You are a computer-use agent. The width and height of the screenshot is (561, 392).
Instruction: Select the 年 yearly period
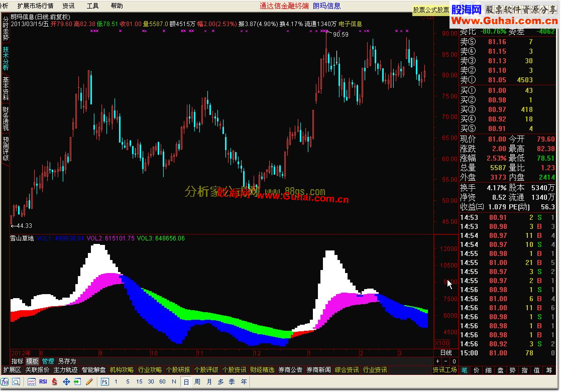pos(244,381)
